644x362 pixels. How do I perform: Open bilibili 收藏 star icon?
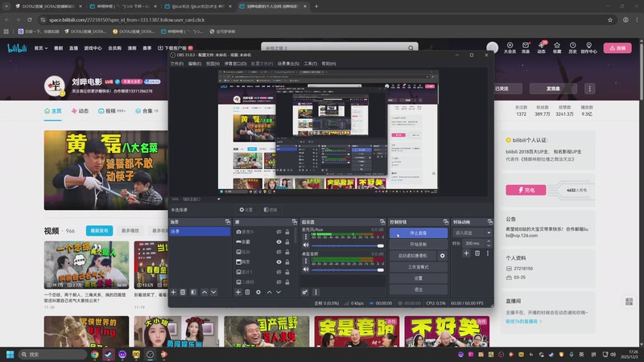coord(557,47)
